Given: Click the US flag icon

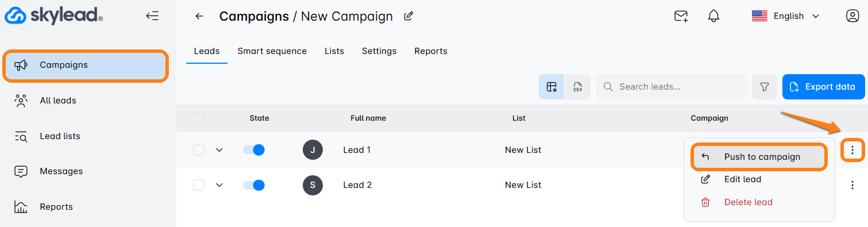Looking at the screenshot, I should click(x=759, y=16).
